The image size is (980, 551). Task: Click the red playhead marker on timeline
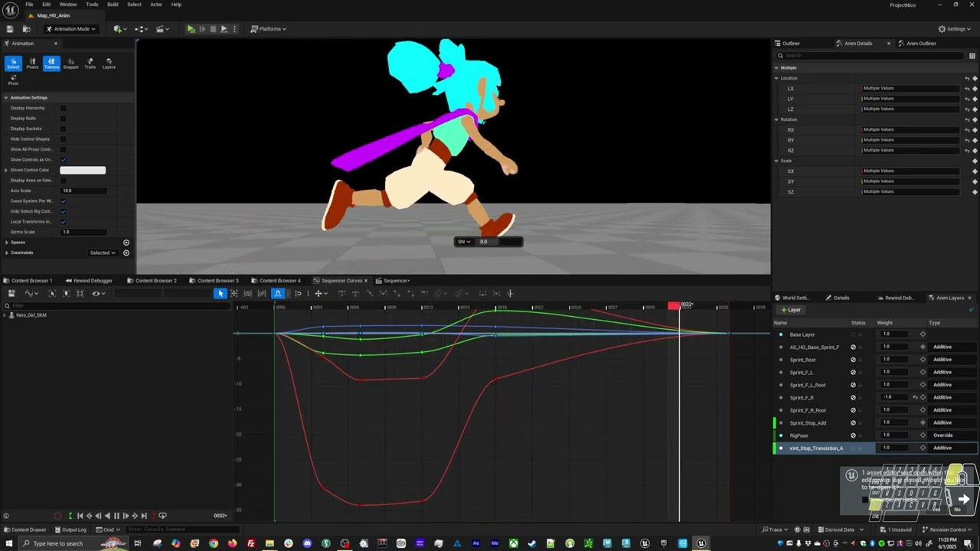coord(674,306)
